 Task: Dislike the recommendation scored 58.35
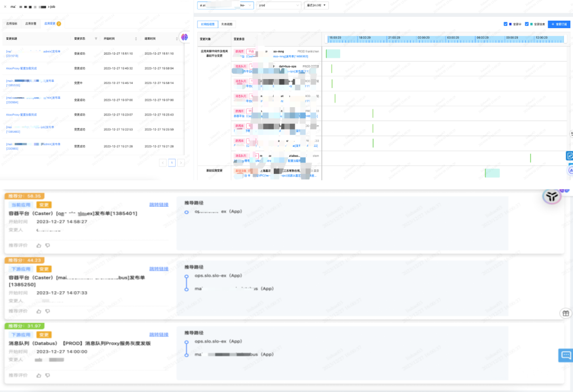[48, 246]
